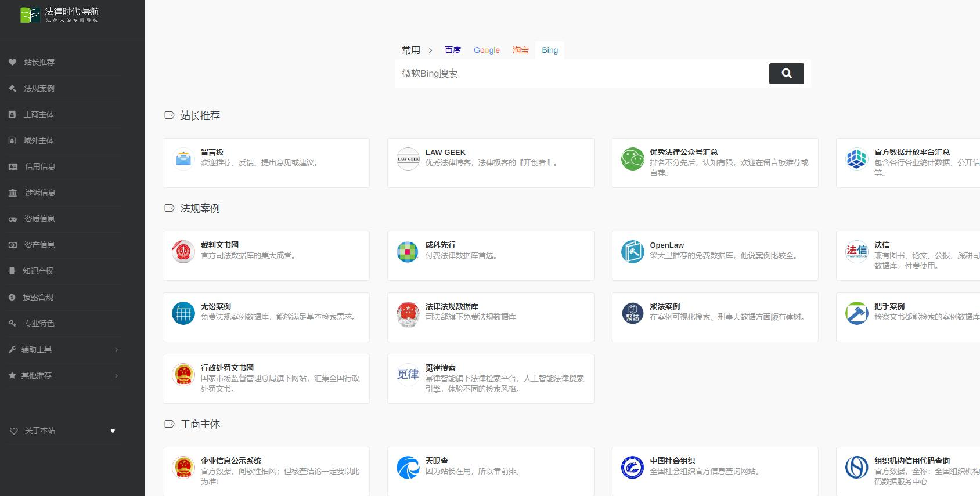Click the sidebar icon beside 知识产权
This screenshot has height=496, width=980.
pyautogui.click(x=12, y=271)
